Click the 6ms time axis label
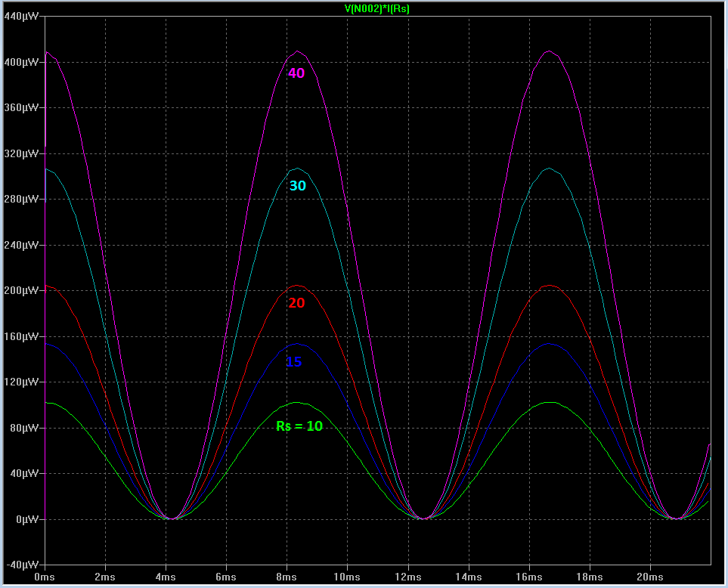 coord(226,577)
